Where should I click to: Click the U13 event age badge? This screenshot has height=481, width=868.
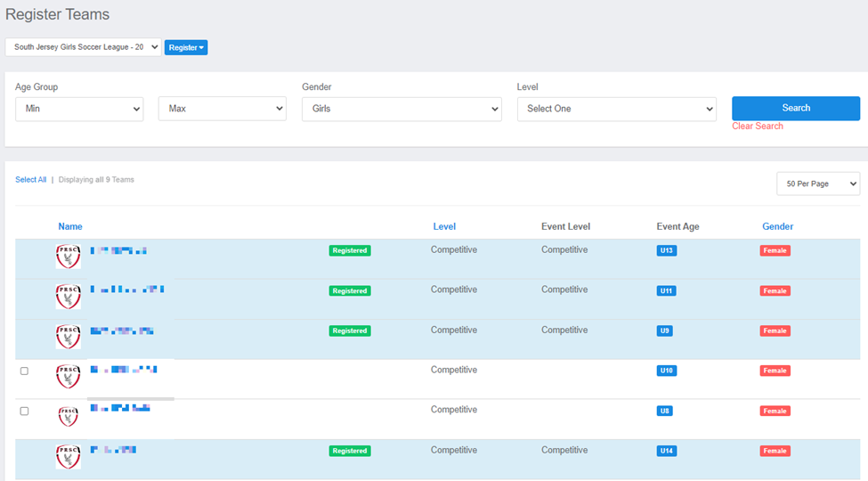pos(666,251)
